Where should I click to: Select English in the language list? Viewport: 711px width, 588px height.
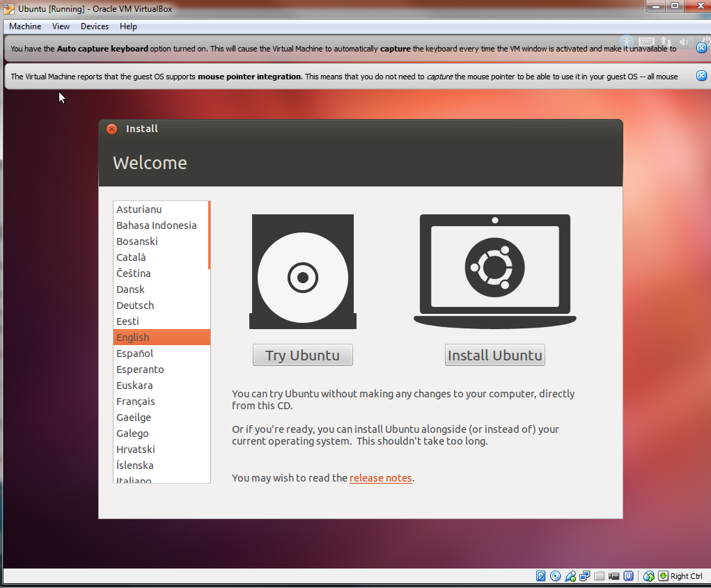[x=162, y=337]
